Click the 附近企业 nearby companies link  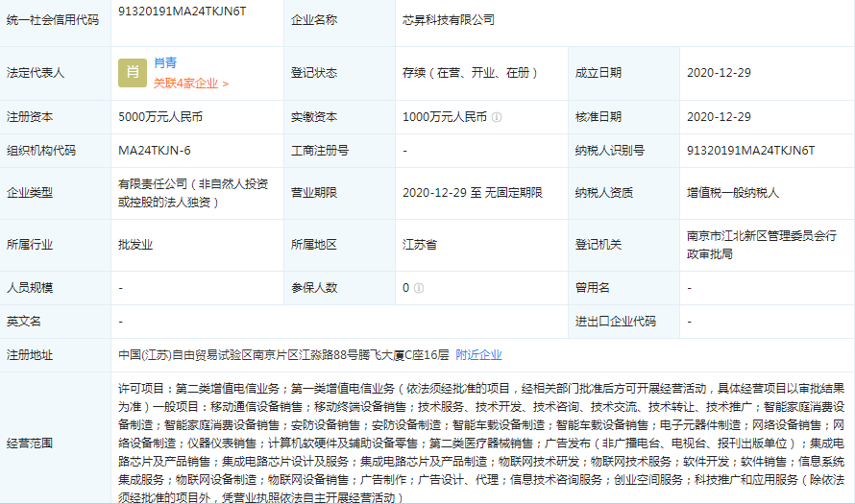point(478,355)
